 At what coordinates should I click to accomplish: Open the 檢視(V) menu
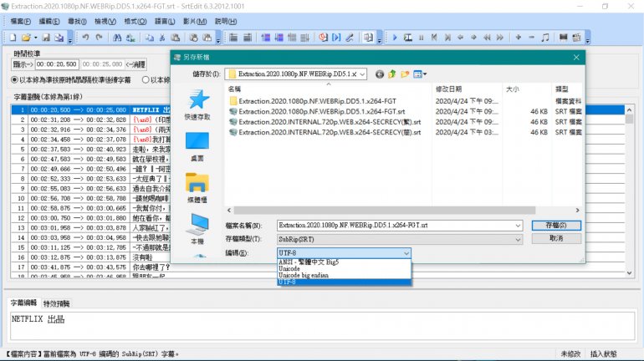pyautogui.click(x=105, y=22)
